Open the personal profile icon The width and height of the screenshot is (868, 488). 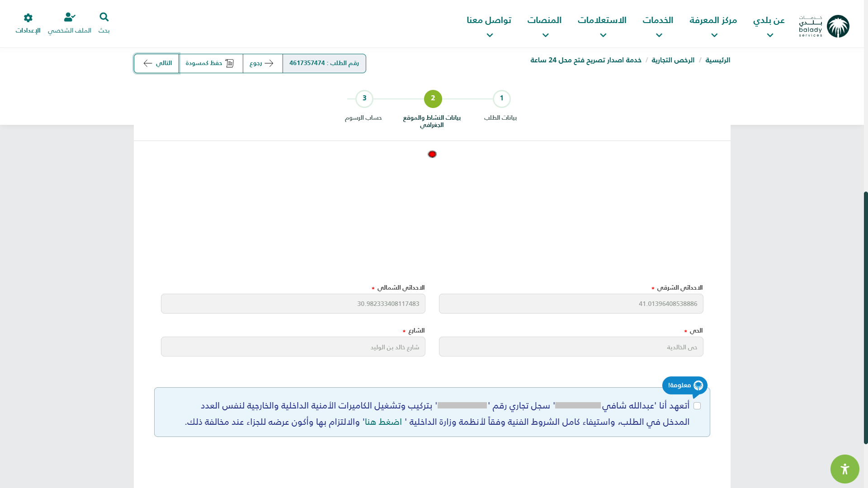pyautogui.click(x=70, y=17)
